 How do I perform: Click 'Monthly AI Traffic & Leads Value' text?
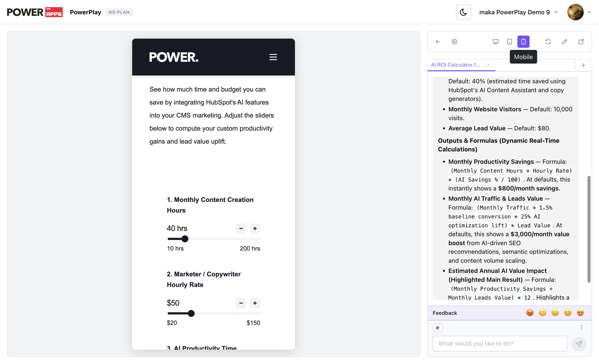tap(495, 199)
